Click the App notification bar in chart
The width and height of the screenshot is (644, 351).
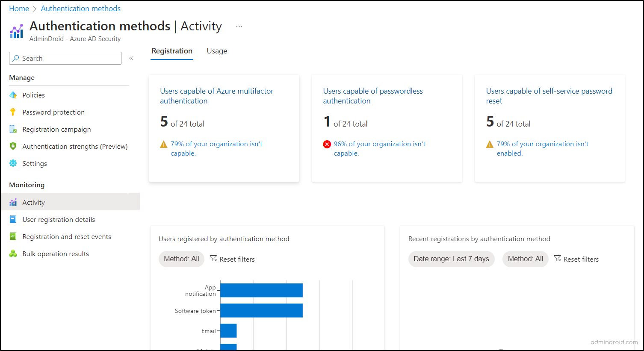pos(261,290)
